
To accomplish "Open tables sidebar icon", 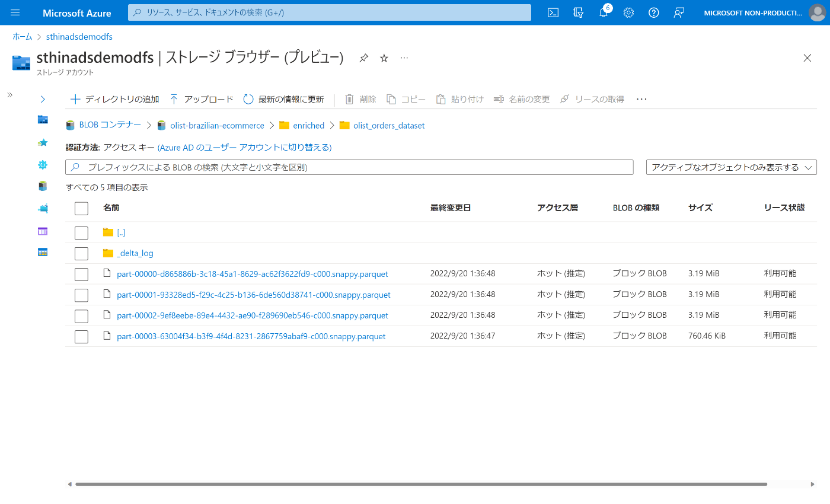I will (43, 252).
